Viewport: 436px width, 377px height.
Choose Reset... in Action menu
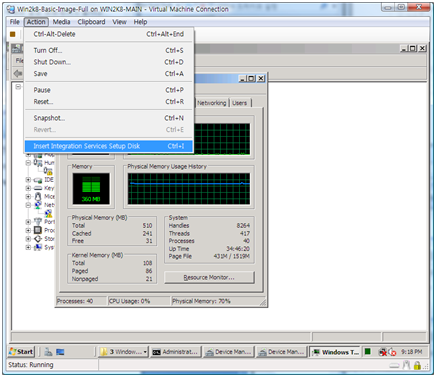click(109, 102)
